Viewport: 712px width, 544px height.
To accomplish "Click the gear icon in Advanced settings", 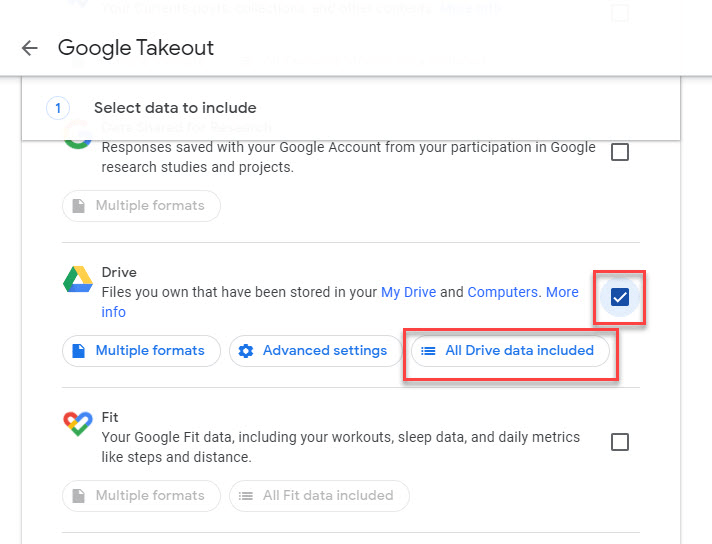I will coord(246,351).
